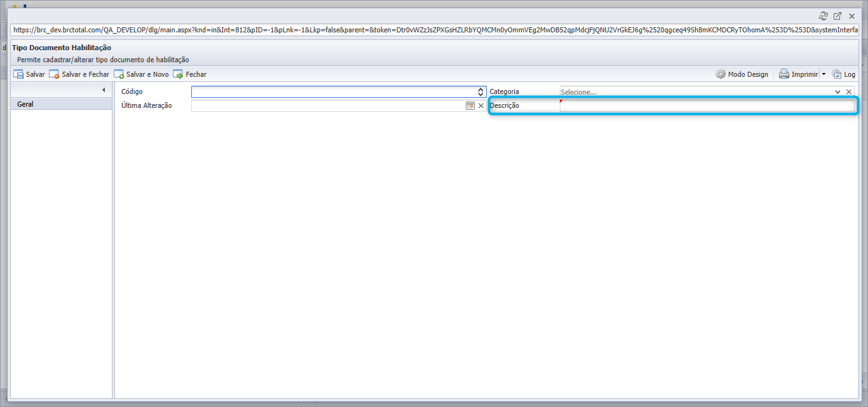Click the Descrição field label
The height and width of the screenshot is (407, 868).
pos(505,105)
